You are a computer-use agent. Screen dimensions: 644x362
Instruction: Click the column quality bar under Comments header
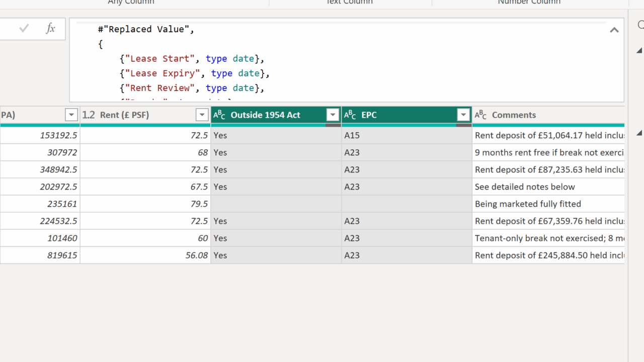548,125
